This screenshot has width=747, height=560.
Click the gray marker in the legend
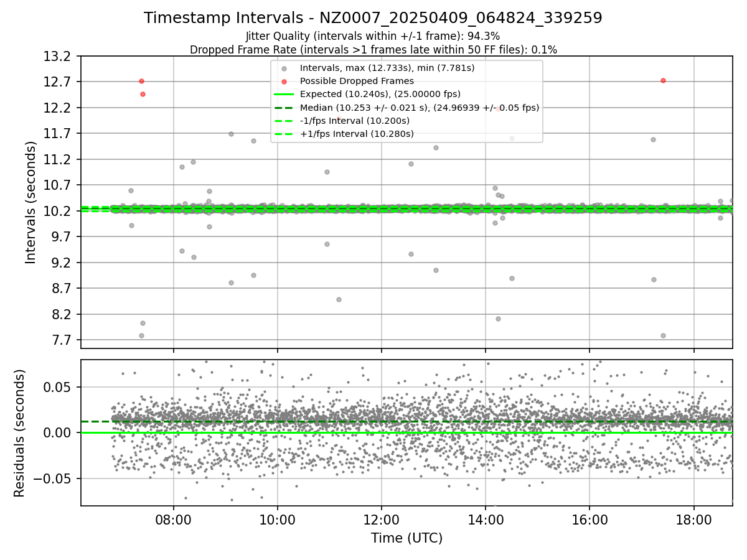pyautogui.click(x=284, y=68)
